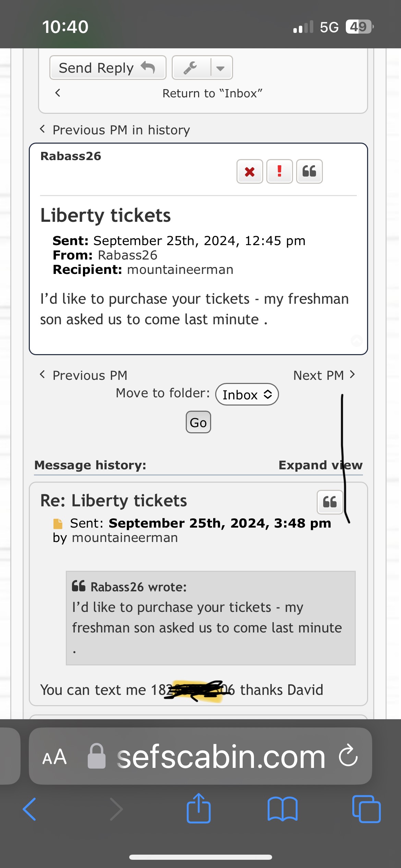Open Safari tabs overview icon
The width and height of the screenshot is (401, 868).
click(366, 809)
